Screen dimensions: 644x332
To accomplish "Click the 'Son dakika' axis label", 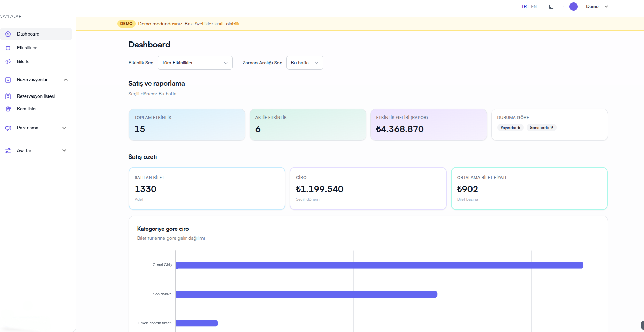I will coord(162,294).
